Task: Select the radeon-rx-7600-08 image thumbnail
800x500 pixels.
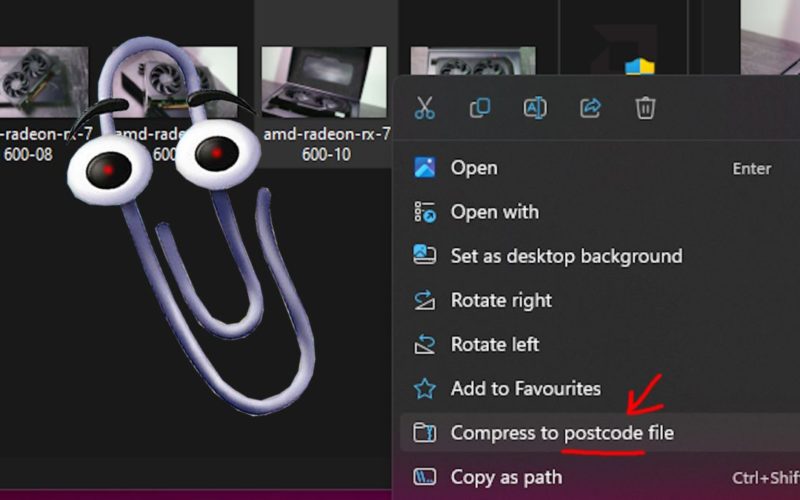Action: (44, 82)
